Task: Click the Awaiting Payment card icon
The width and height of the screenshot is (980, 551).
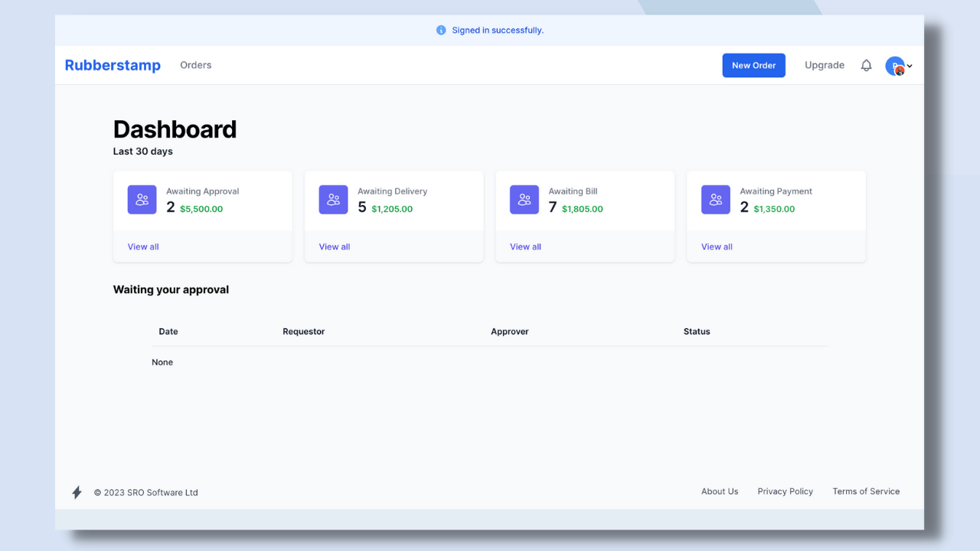Action: point(716,200)
